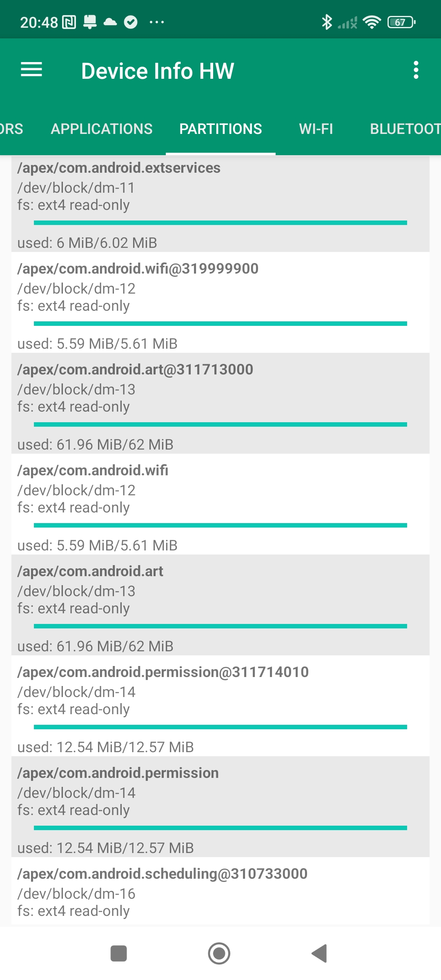Image resolution: width=441 pixels, height=980 pixels.
Task: Tap the Bluetooth status bar icon
Action: pos(327,22)
